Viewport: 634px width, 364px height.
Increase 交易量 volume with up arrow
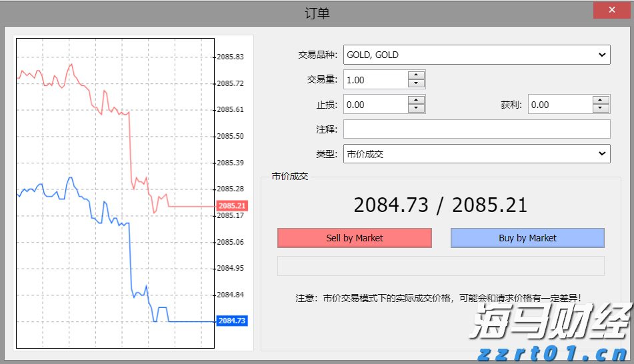tap(417, 75)
